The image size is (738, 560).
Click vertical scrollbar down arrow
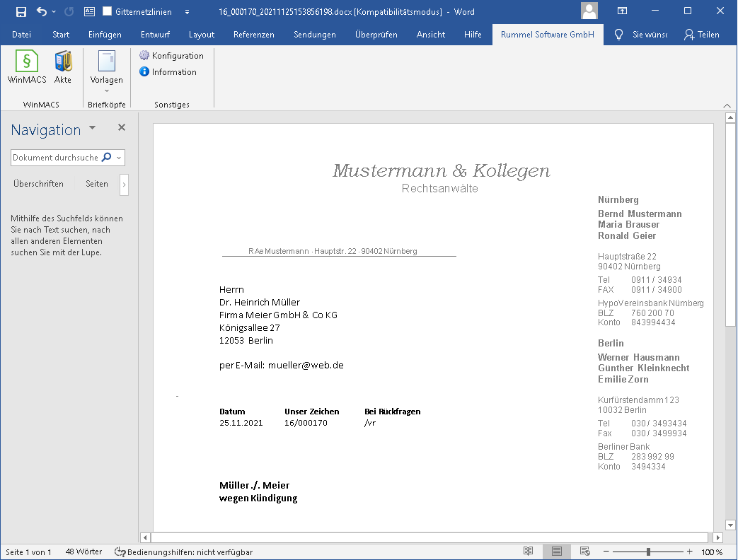point(730,525)
